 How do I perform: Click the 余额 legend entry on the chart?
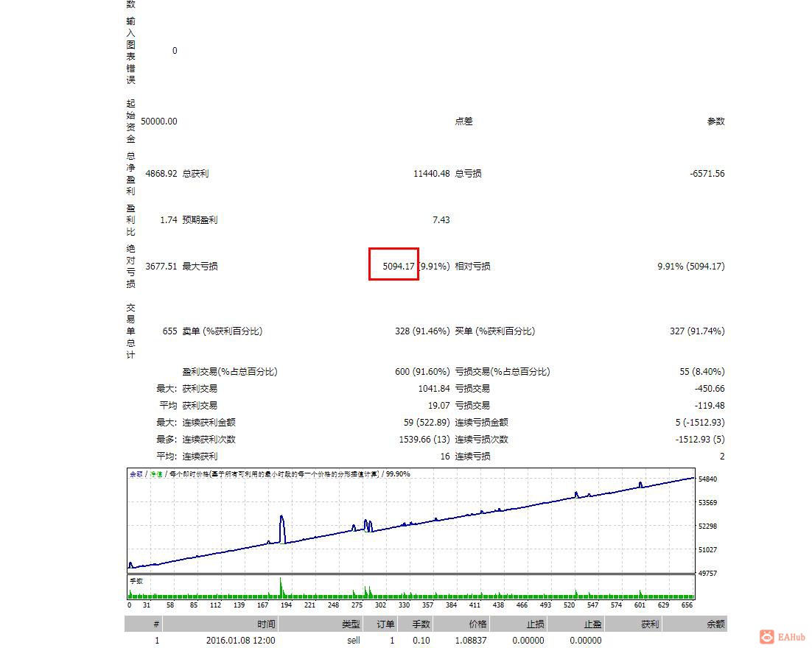[x=136, y=474]
